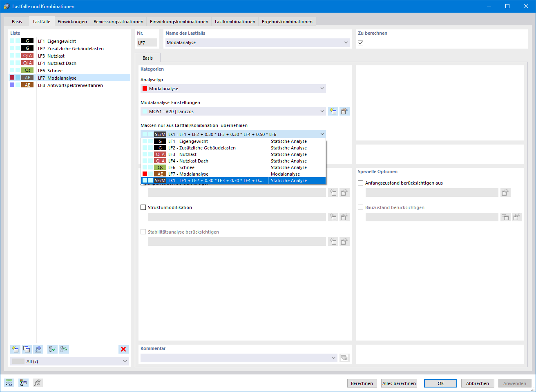The image size is (536, 392).
Task: Click the fx formula view icon
Action: pos(38,383)
